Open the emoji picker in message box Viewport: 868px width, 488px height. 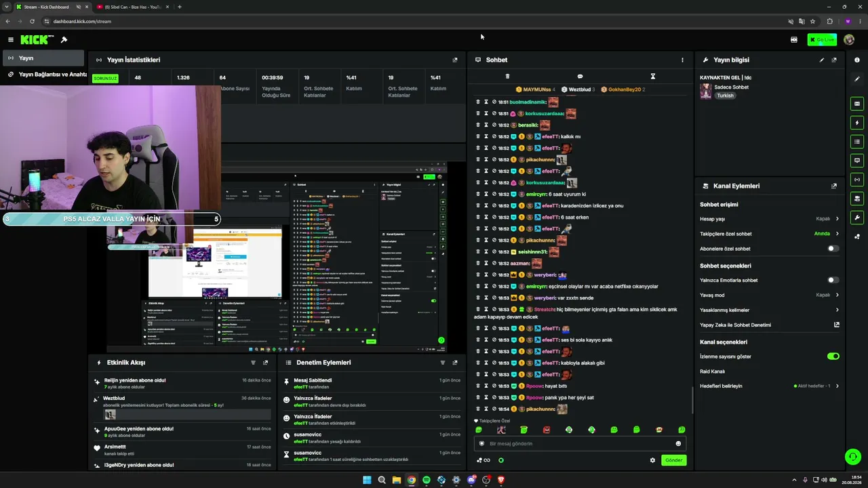pyautogui.click(x=678, y=443)
